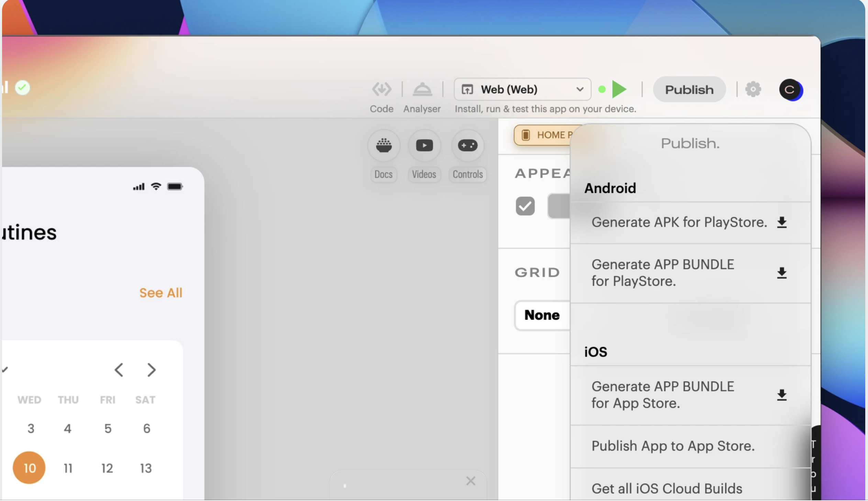Open the Videos icon
Image resolution: width=868 pixels, height=501 pixels.
[x=424, y=146]
